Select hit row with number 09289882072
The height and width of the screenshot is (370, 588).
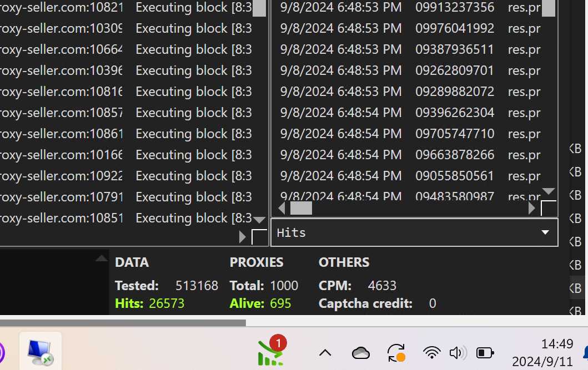pos(411,92)
